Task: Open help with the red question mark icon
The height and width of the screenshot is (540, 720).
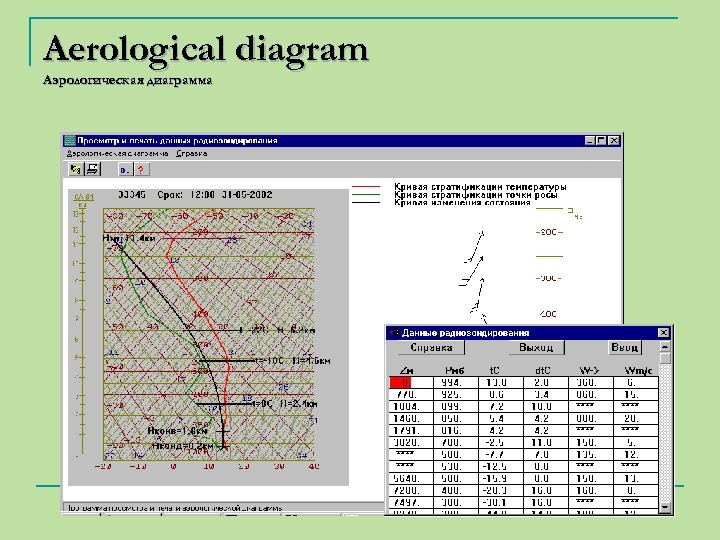Action: [x=142, y=170]
